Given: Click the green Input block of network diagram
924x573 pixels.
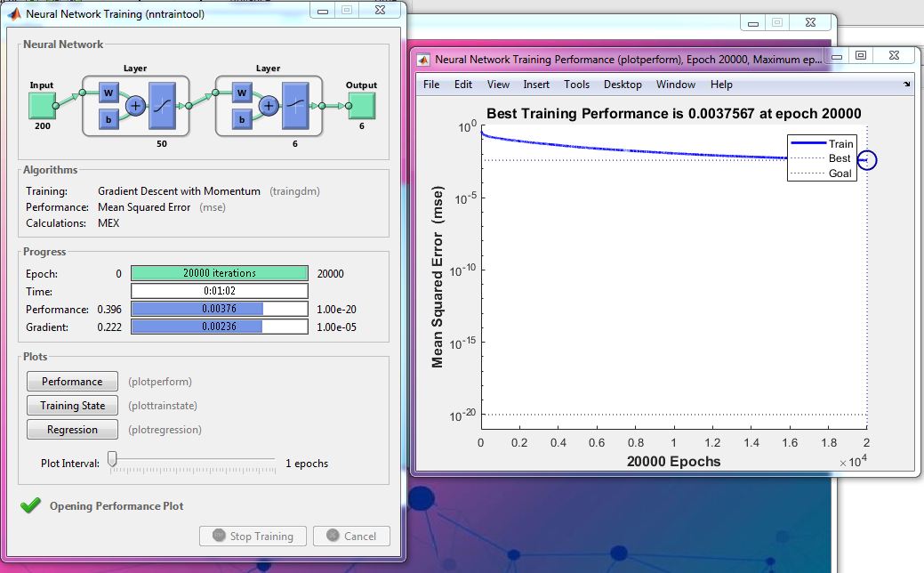Looking at the screenshot, I should pos(42,105).
